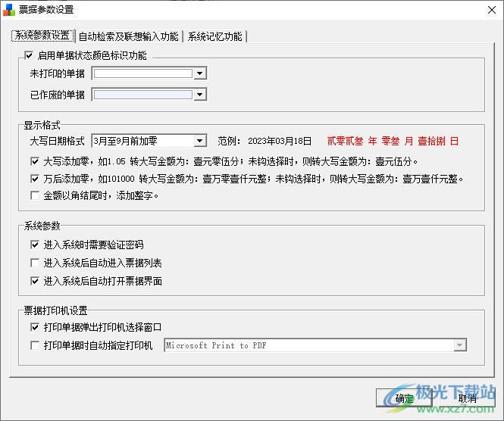504x421 pixels.
Task: Toggle 打印单据弹出打印机选择窗口 checkbox
Action: (x=35, y=327)
